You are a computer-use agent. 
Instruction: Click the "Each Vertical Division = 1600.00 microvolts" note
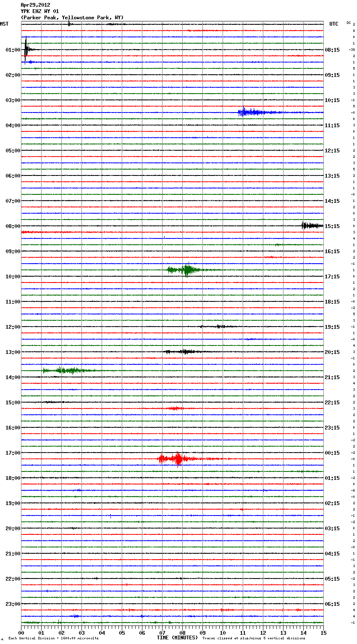pos(53,639)
